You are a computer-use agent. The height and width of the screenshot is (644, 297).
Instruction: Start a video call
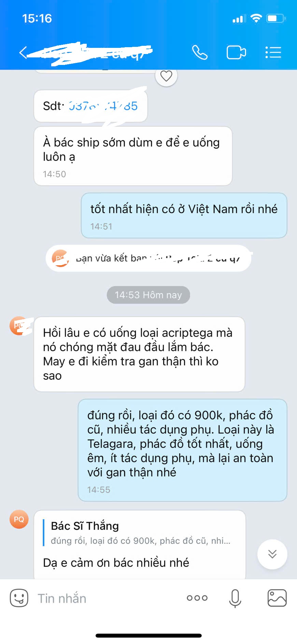click(x=236, y=53)
